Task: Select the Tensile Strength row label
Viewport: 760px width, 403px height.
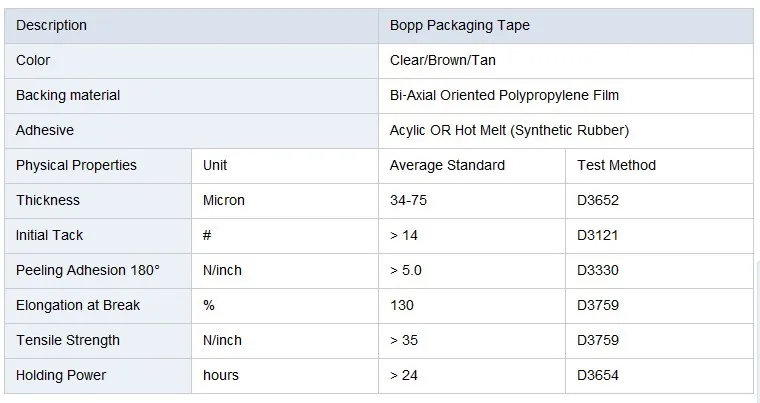Action: [x=68, y=340]
